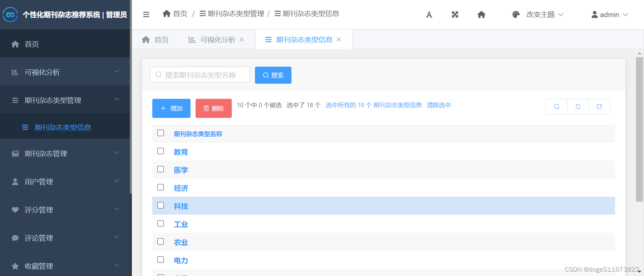Expand the 评论管理 sidebar chevron
The height and width of the screenshot is (276, 644).
tap(117, 237)
